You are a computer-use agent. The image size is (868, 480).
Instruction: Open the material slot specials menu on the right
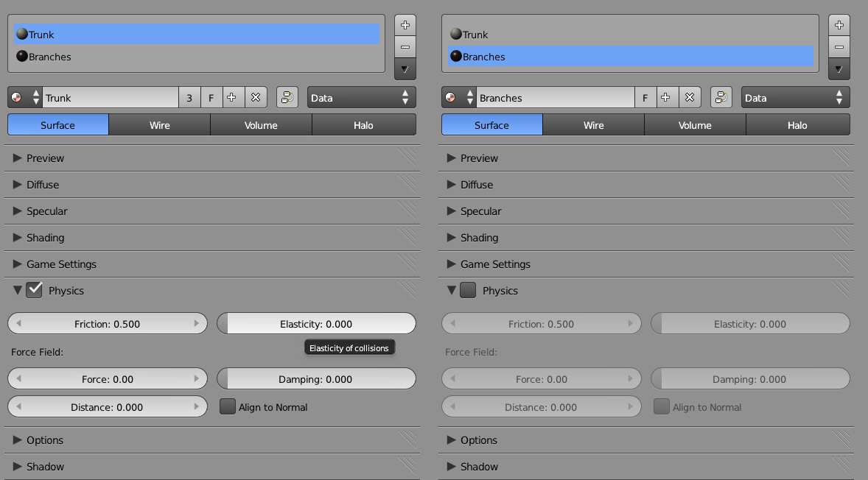click(839, 68)
